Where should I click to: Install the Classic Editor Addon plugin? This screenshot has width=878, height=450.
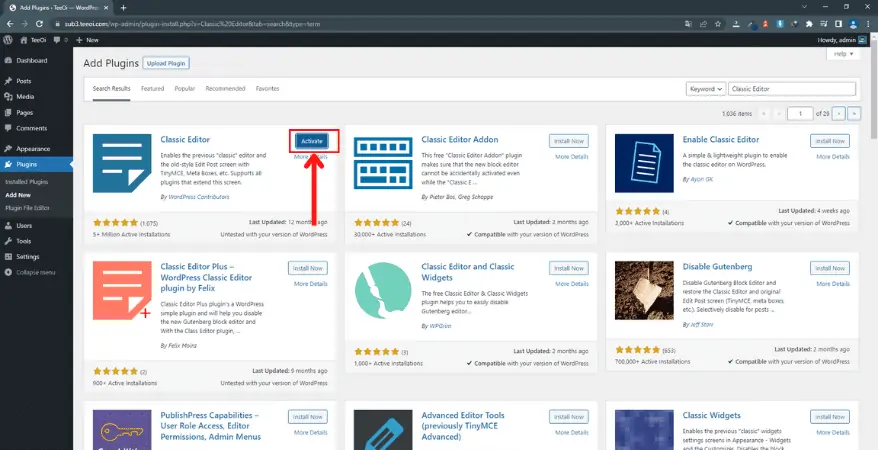[569, 141]
